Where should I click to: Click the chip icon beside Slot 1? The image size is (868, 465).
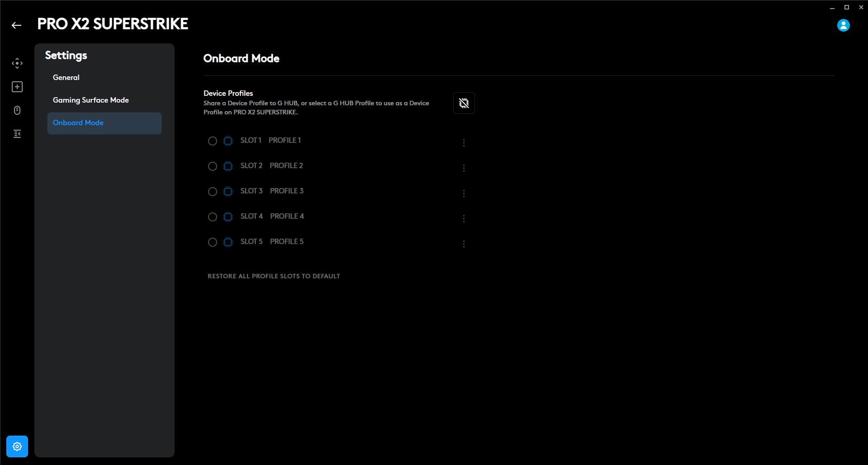pos(228,141)
